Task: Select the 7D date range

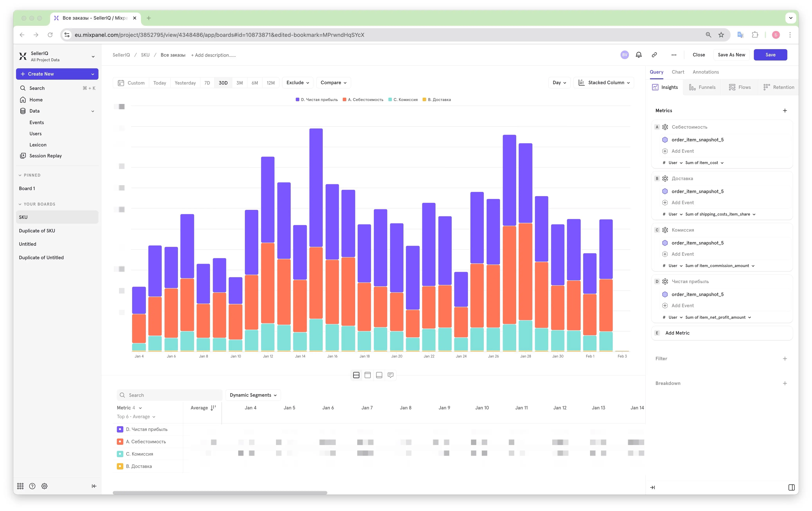Action: 207,83
